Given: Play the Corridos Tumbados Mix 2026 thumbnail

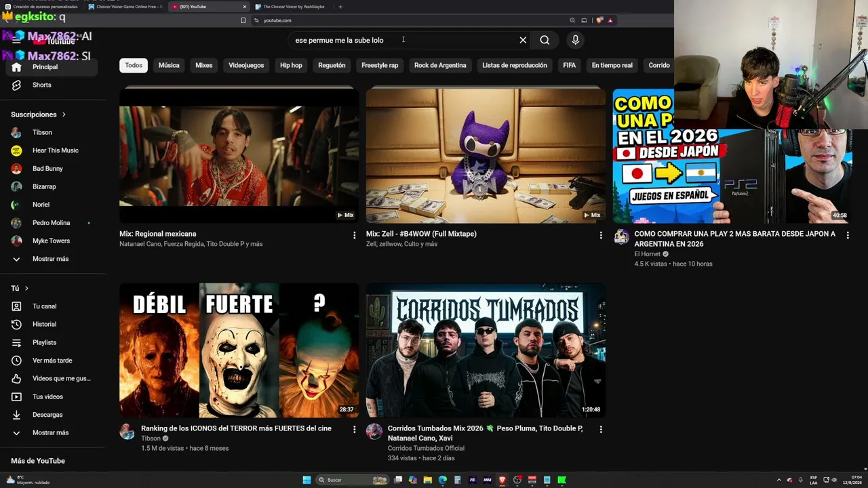Looking at the screenshot, I should coord(486,350).
